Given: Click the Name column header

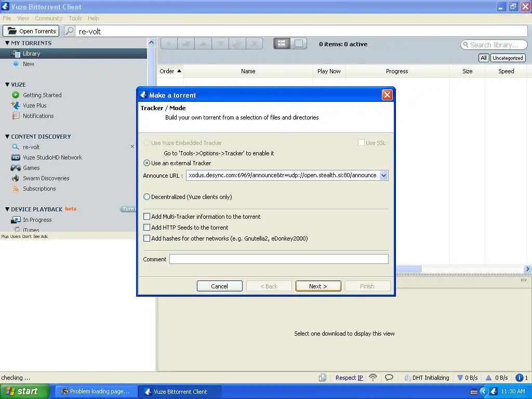Looking at the screenshot, I should pyautogui.click(x=248, y=71).
